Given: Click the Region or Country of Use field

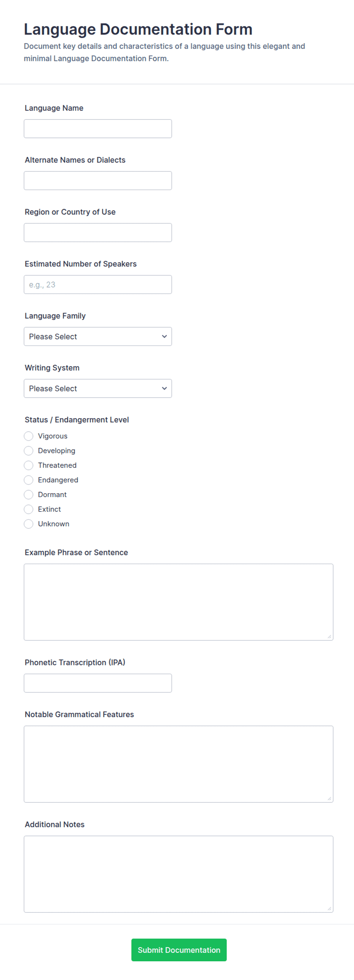Looking at the screenshot, I should 98,232.
